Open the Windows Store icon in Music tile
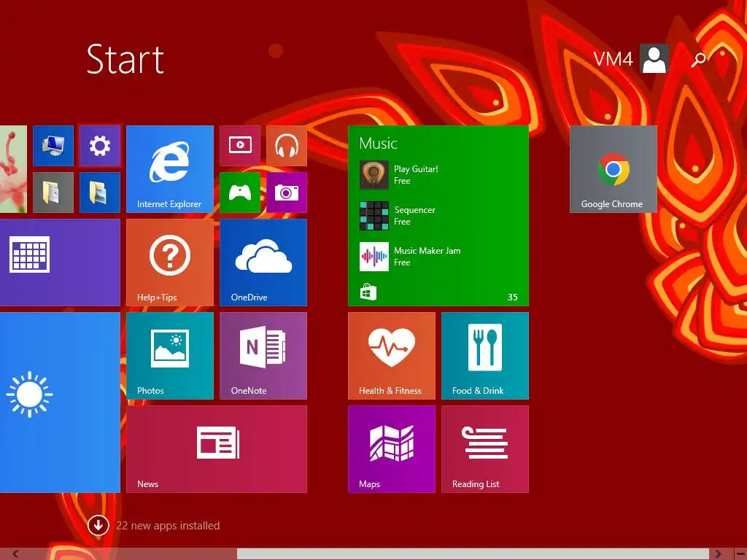747x560 pixels. pos(368,292)
